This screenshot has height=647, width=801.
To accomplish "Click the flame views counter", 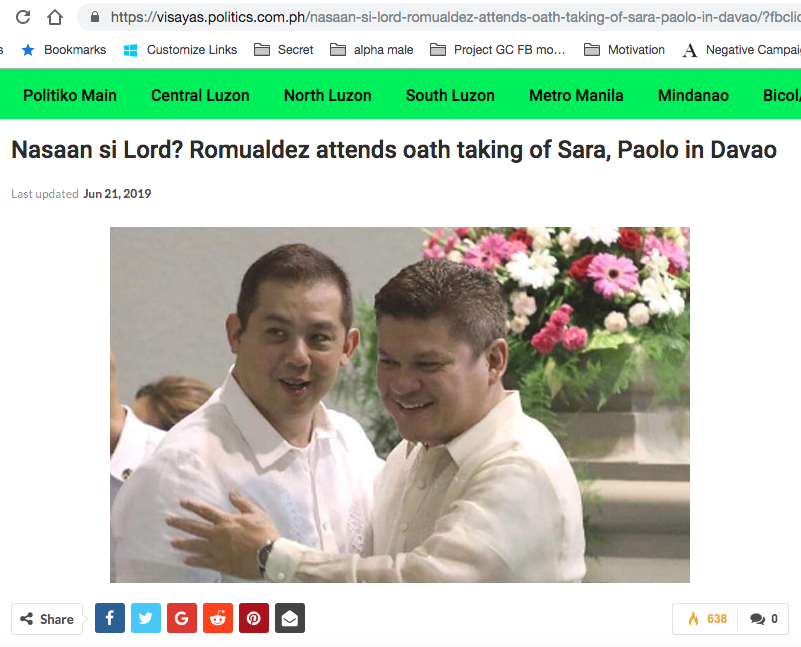I will 707,619.
